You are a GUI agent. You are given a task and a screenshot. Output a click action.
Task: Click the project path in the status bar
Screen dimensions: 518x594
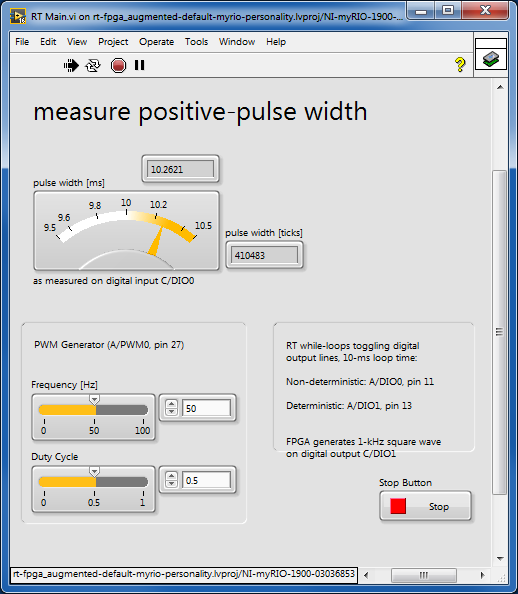(x=183, y=574)
